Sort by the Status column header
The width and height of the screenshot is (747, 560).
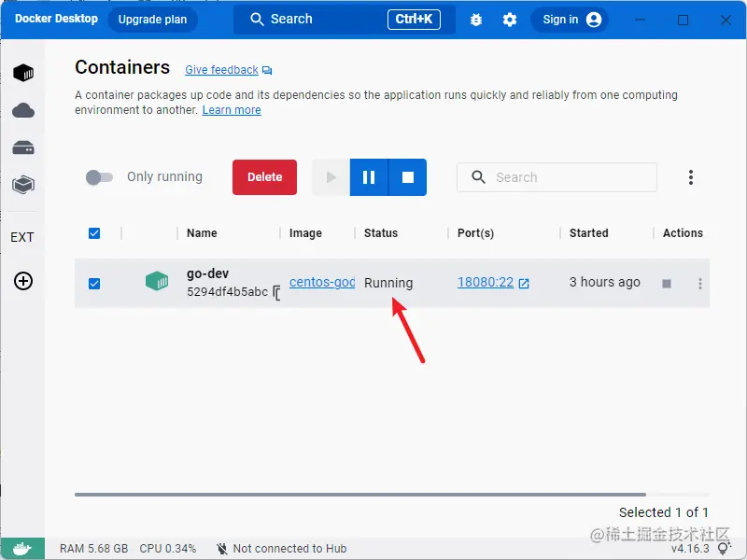381,232
